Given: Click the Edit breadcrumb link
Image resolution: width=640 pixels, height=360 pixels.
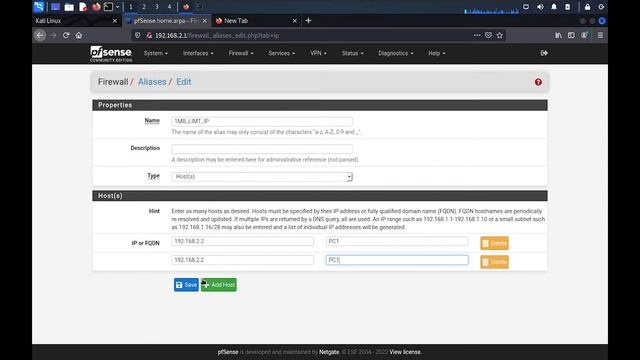Looking at the screenshot, I should (x=184, y=82).
